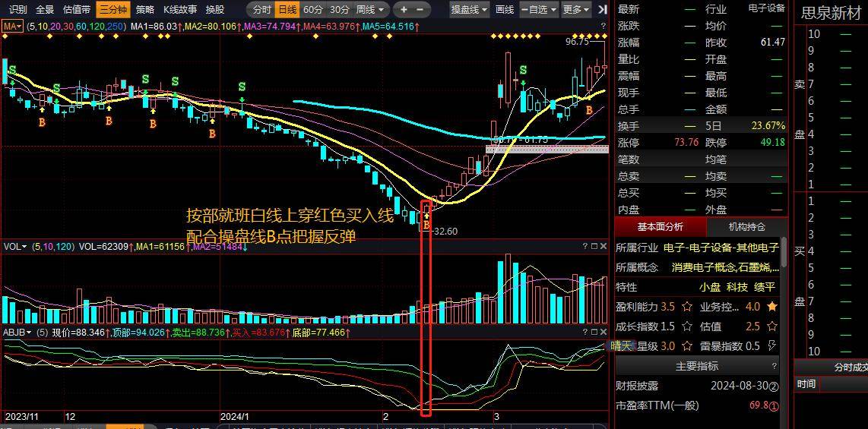Click the 32.60 low price label
Image resolution: width=868 pixels, height=429 pixels.
click(445, 231)
